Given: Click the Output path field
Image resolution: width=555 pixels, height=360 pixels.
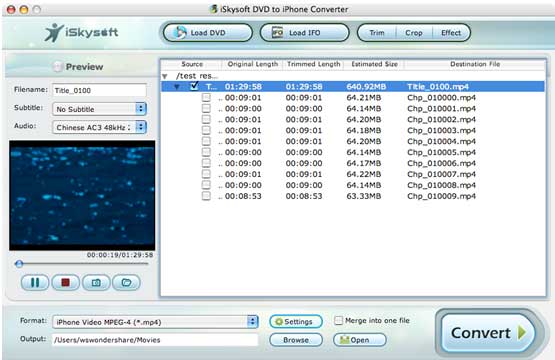Looking at the screenshot, I should click(155, 340).
